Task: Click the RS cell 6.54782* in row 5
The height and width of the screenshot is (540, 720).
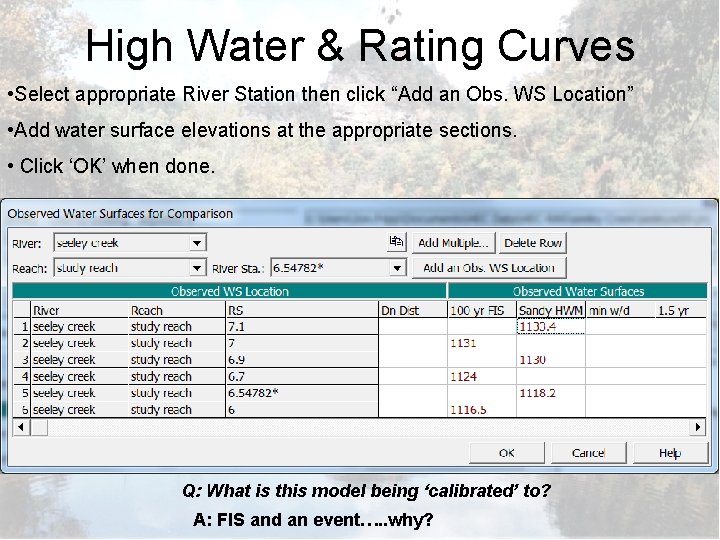Action: tap(302, 393)
